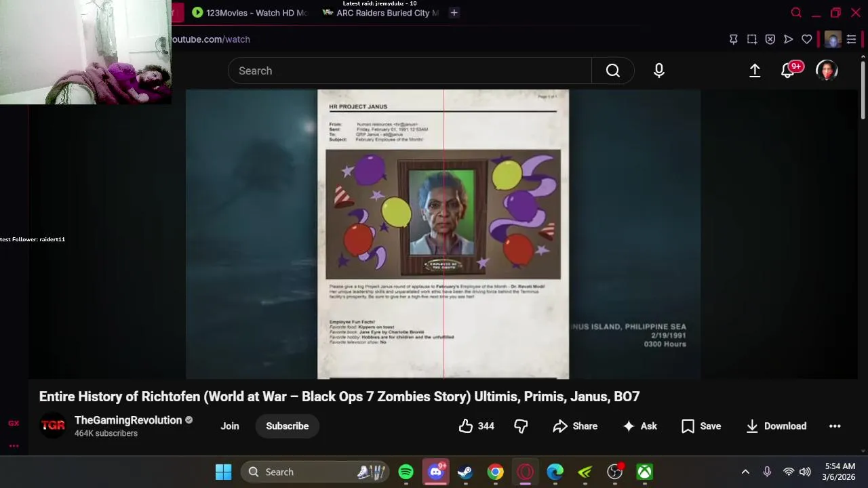
Task: Open Discord from the taskbar
Action: coord(436,472)
